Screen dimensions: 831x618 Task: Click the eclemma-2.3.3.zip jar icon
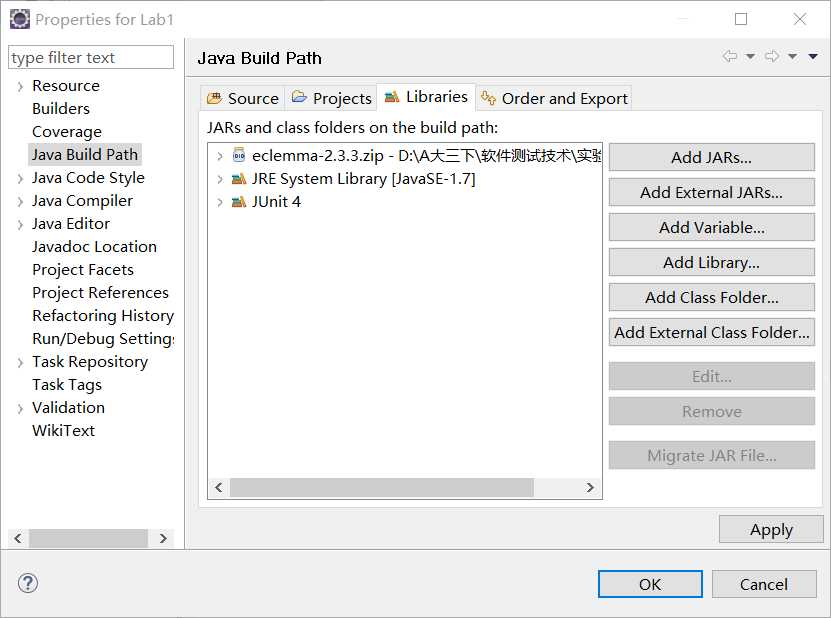click(239, 155)
